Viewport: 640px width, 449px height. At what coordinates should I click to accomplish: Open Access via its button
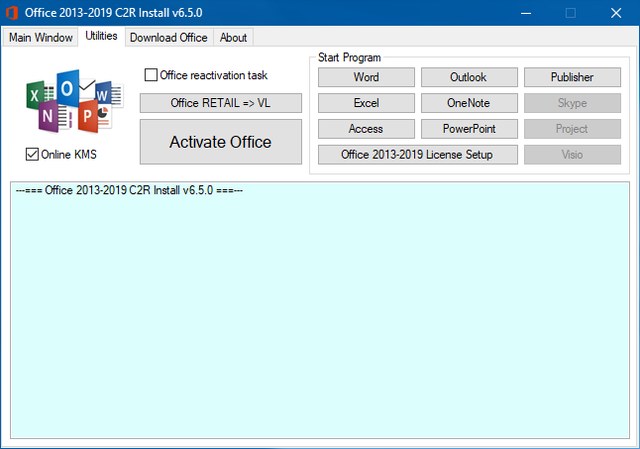366,129
